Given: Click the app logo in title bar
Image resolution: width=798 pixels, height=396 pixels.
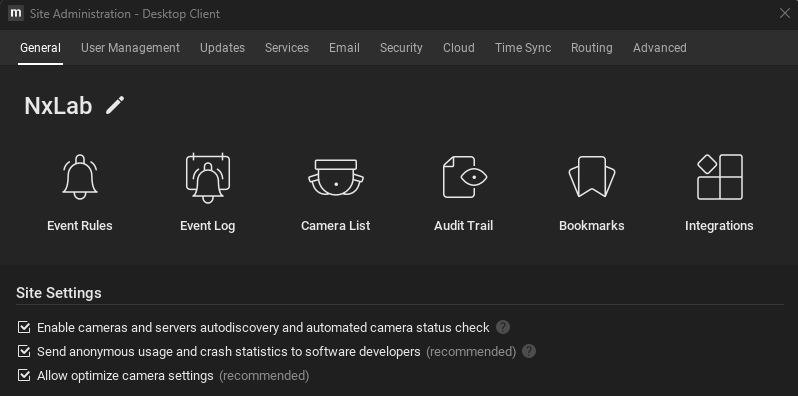Looking at the screenshot, I should 16,13.
